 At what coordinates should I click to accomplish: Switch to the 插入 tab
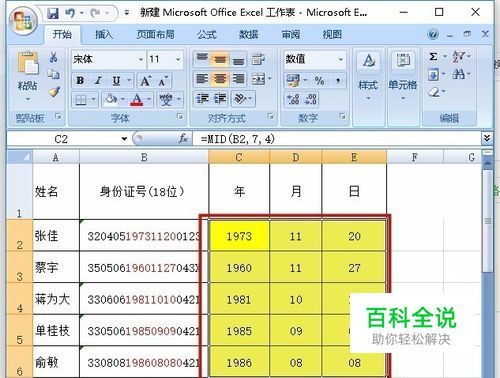(104, 34)
